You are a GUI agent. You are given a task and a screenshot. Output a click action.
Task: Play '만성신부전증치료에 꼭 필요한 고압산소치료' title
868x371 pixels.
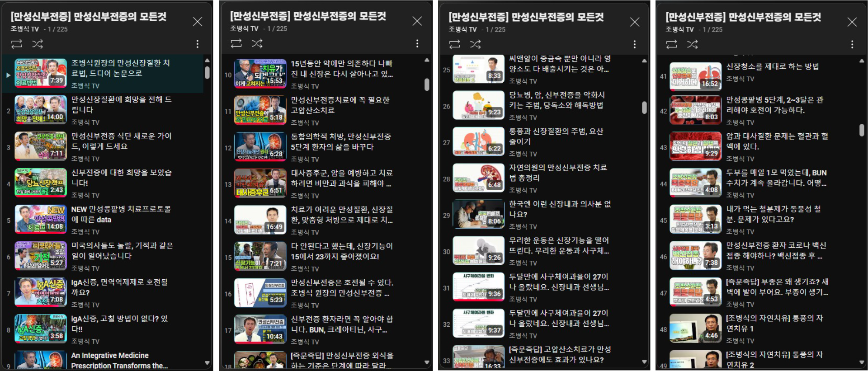(340, 105)
